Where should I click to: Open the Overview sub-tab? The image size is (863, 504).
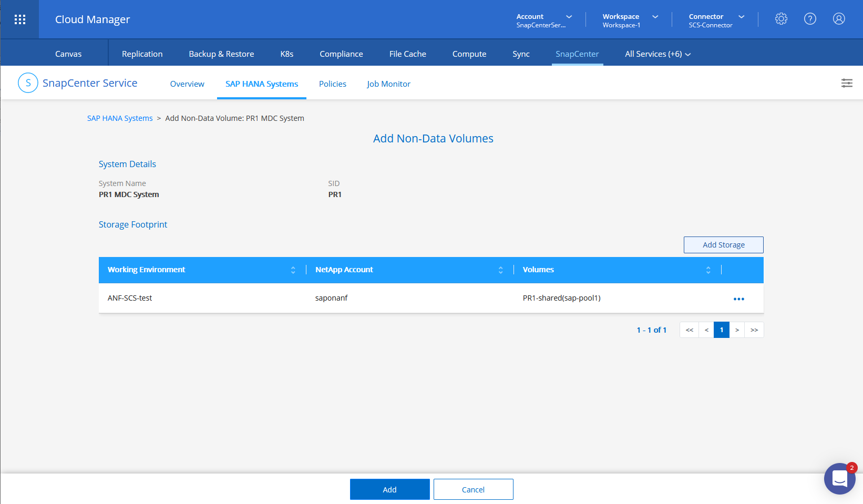[187, 84]
